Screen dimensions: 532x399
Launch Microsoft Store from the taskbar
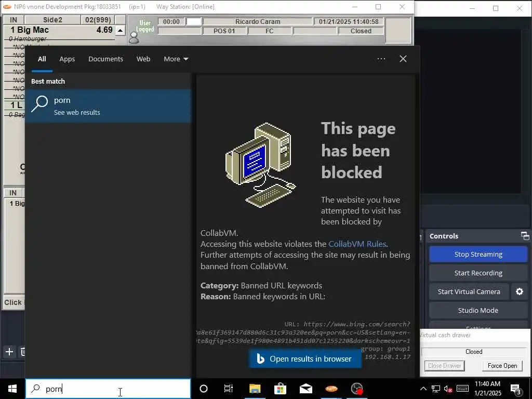(x=280, y=389)
